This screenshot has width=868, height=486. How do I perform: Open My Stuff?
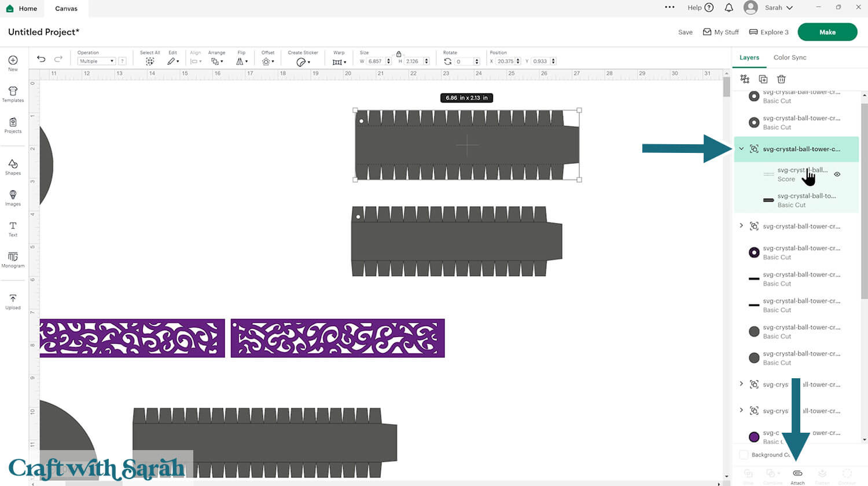(x=720, y=32)
